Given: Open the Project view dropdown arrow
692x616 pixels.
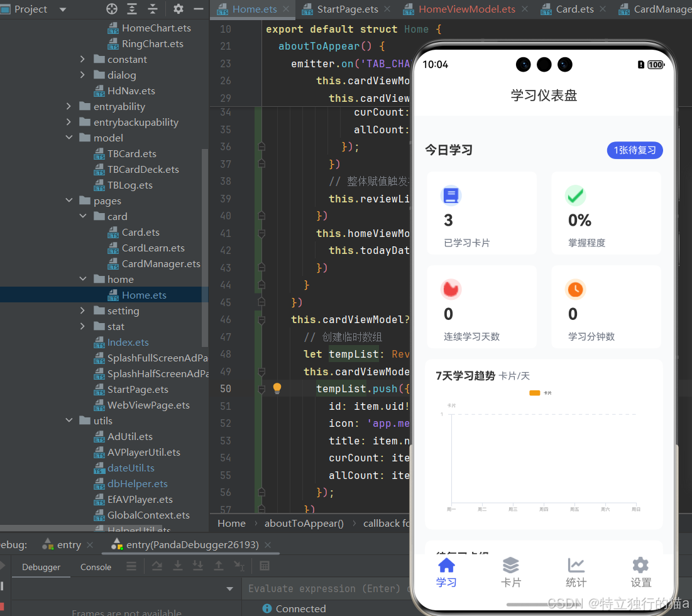Looking at the screenshot, I should tap(63, 9).
